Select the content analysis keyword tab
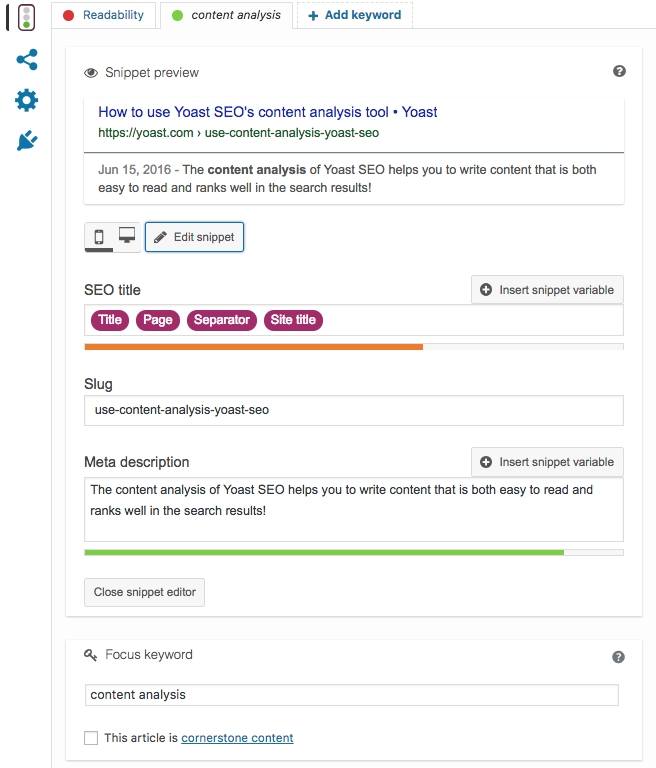This screenshot has height=768, width=656. [226, 15]
